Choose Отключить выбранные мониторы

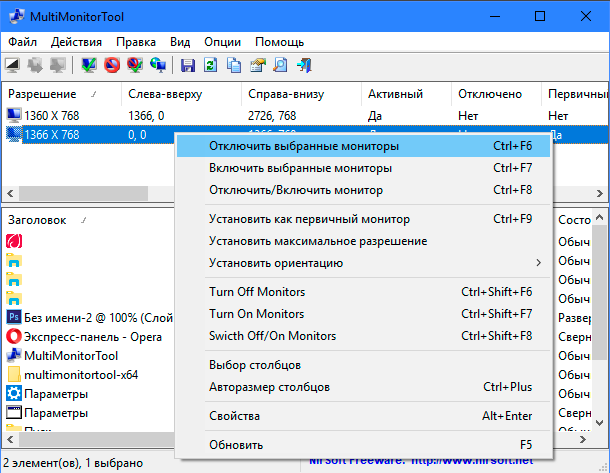pyautogui.click(x=363, y=146)
